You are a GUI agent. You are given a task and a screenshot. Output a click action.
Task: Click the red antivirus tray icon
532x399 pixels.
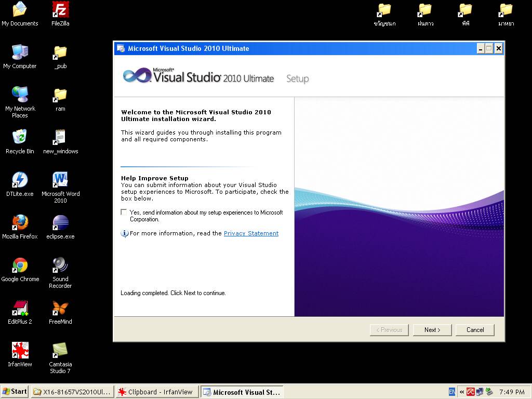470,392
